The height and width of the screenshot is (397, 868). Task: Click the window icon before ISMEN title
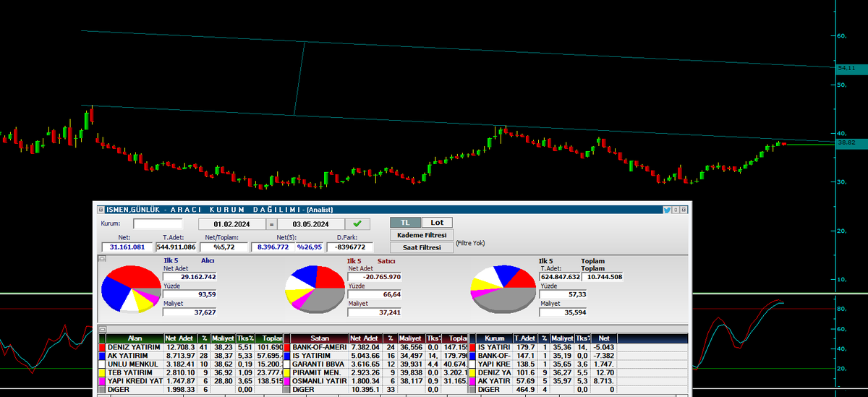coord(101,209)
